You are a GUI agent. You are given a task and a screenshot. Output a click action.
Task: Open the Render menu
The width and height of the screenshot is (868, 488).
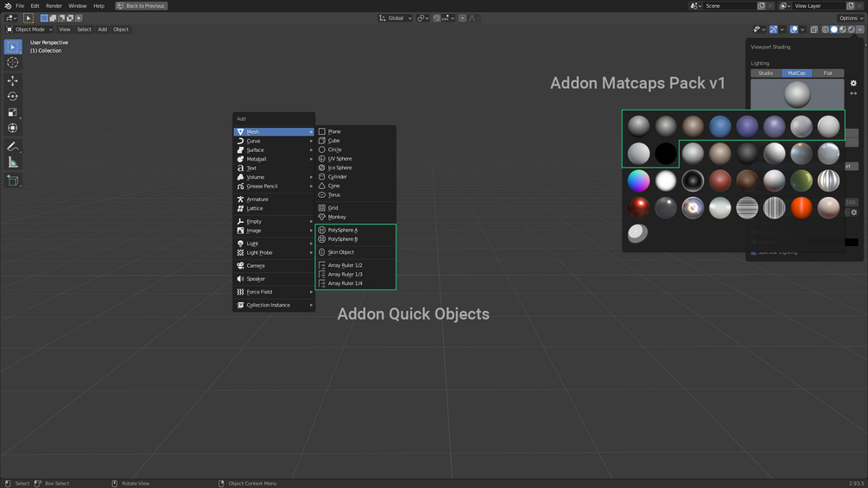[x=54, y=5]
